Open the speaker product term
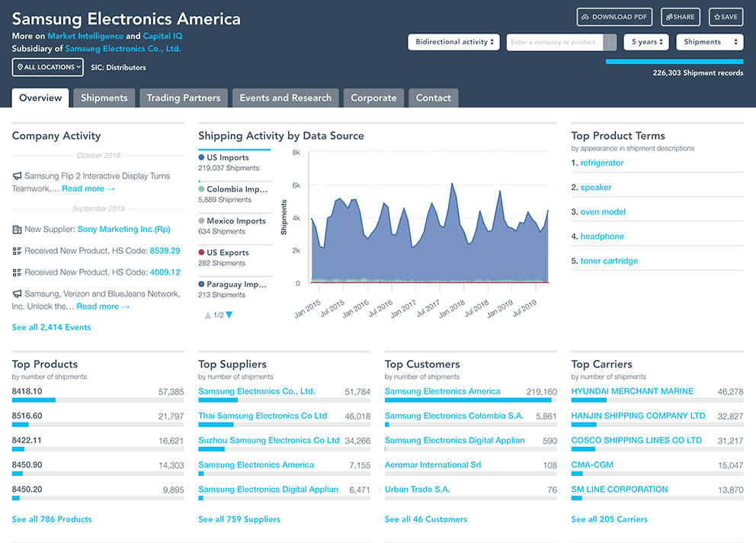This screenshot has width=756, height=543. coord(596,188)
